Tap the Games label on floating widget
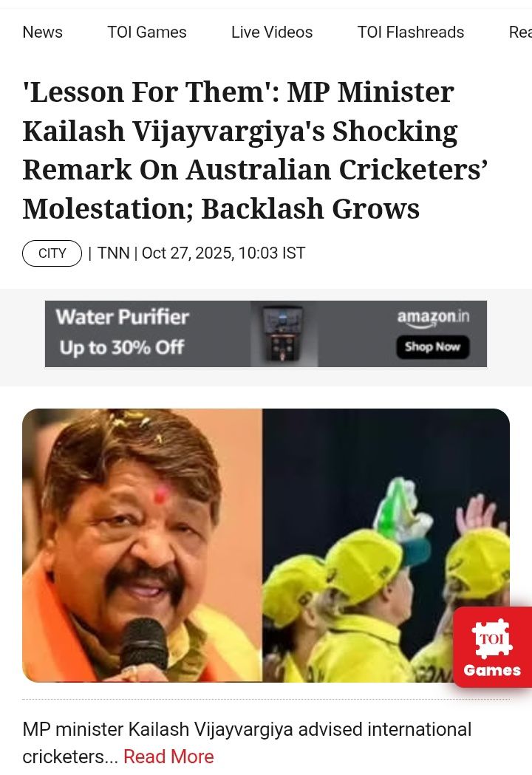This screenshot has height=775, width=532. pos(492,670)
